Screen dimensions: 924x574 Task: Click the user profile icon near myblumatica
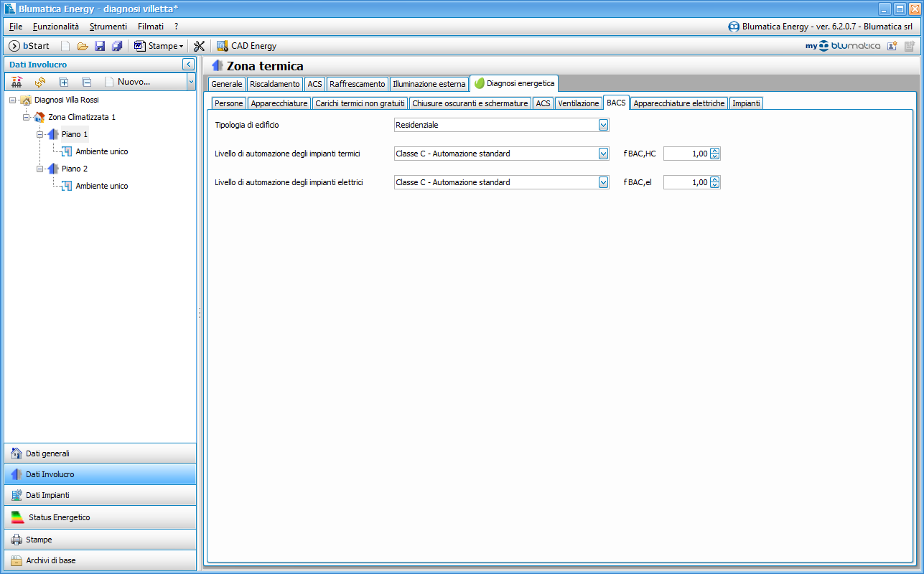[x=892, y=46]
